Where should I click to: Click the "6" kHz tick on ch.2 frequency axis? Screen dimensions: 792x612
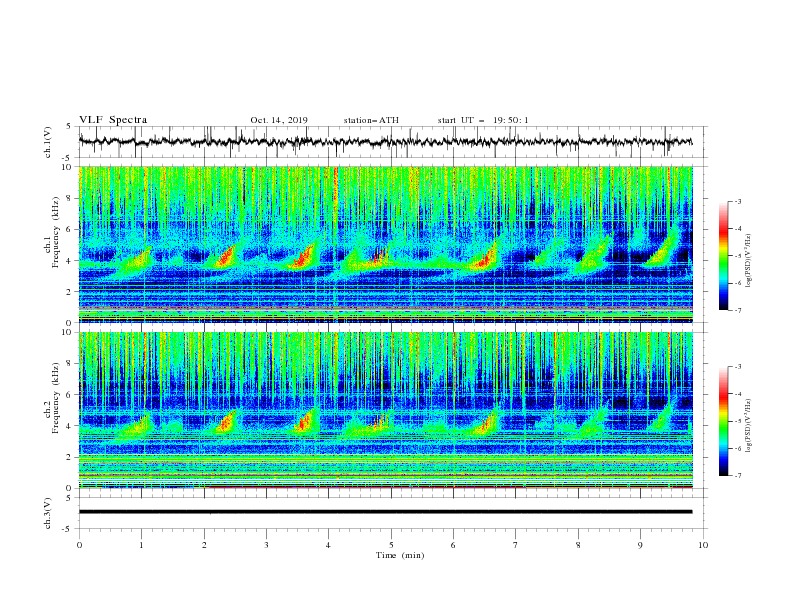71,395
